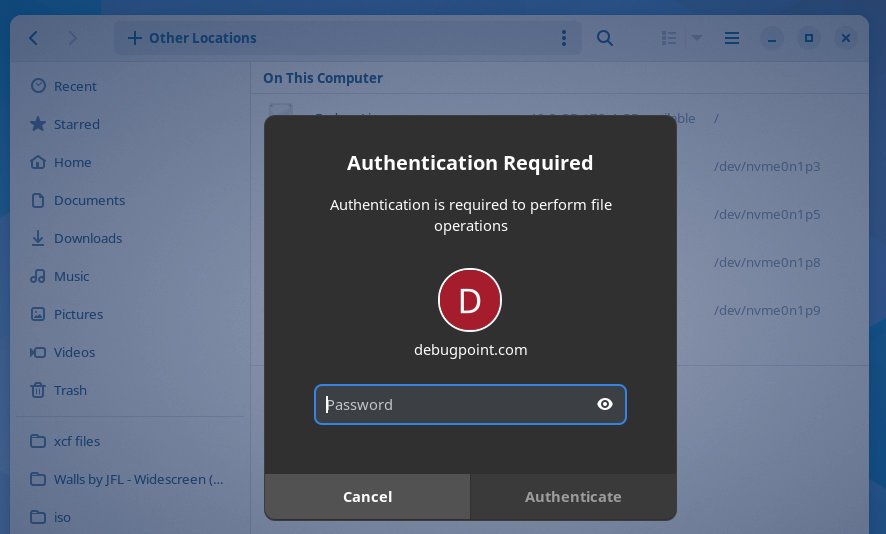Open Recent in the sidebar
Image resolution: width=886 pixels, height=534 pixels.
[x=75, y=86]
